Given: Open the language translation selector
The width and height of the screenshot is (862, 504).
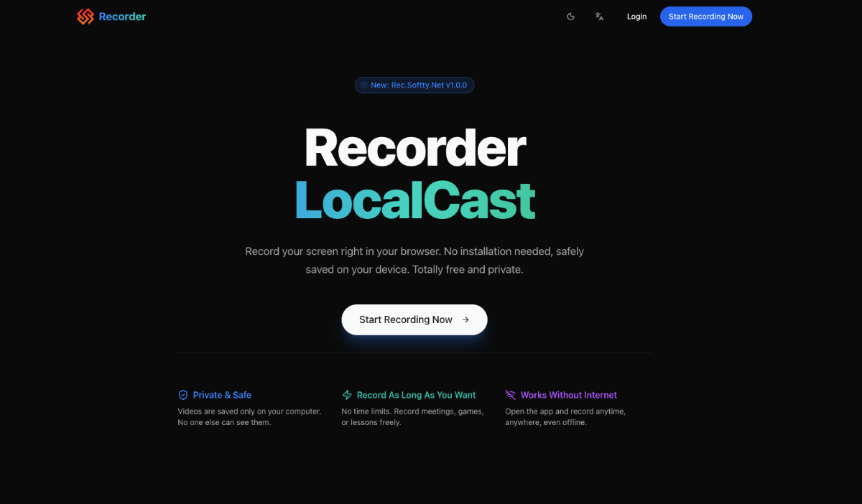Looking at the screenshot, I should pos(599,17).
